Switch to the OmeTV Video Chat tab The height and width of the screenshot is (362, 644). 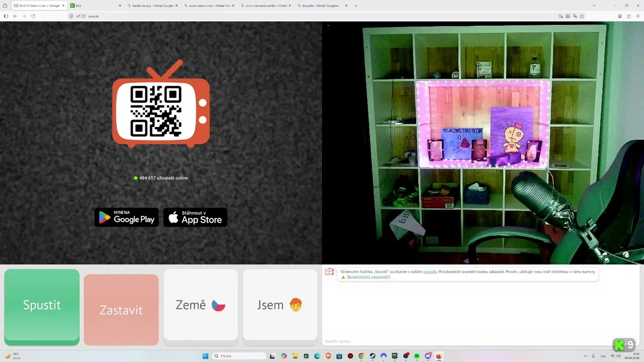39,6
